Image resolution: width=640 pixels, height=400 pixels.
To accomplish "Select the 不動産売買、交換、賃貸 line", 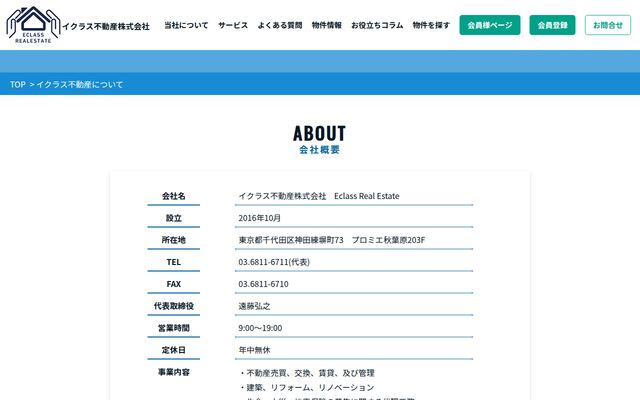I will (x=307, y=373).
